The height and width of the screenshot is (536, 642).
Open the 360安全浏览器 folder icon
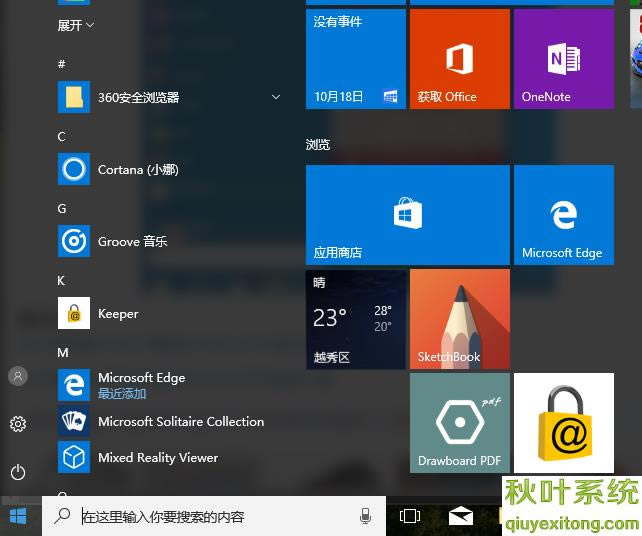(x=74, y=97)
